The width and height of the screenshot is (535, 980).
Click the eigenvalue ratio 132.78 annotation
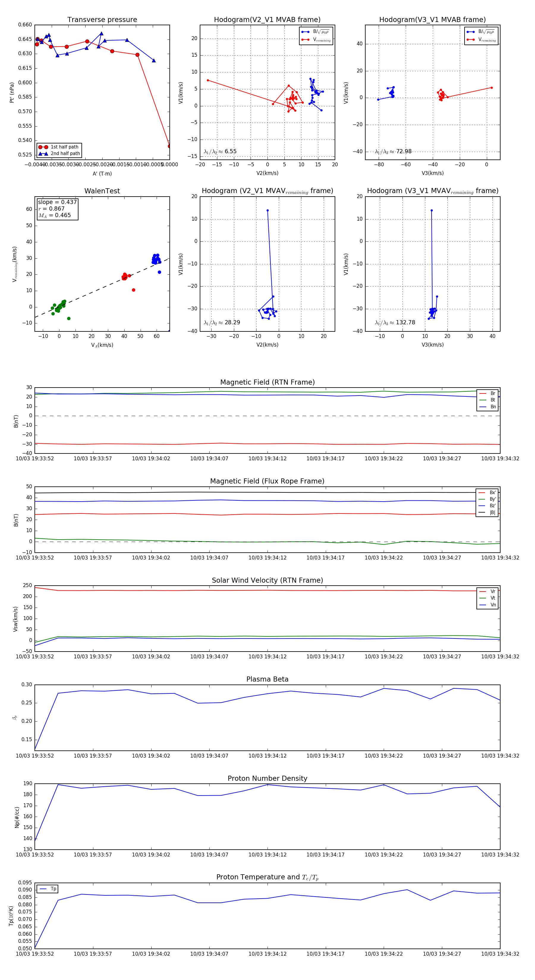coord(395,323)
